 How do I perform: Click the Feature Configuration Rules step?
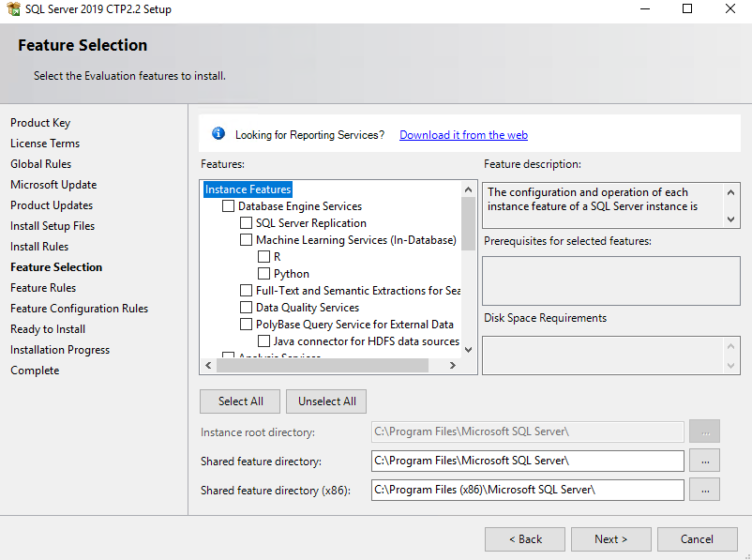79,309
